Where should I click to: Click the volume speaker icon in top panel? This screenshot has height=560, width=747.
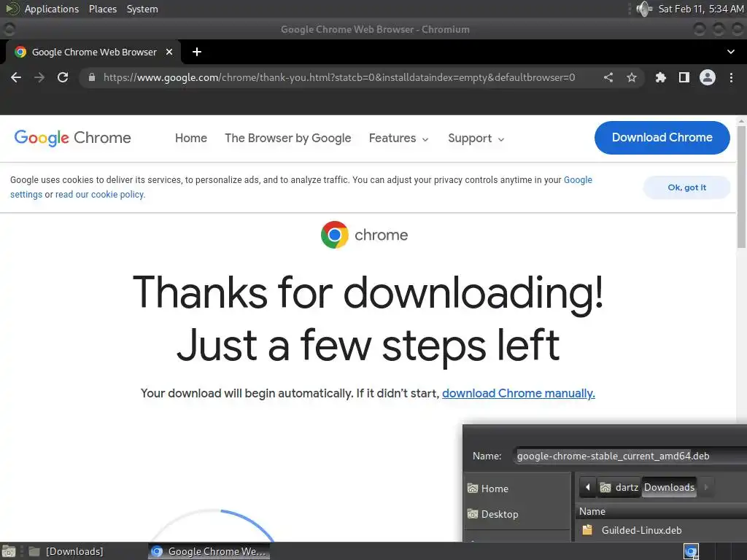click(x=644, y=9)
